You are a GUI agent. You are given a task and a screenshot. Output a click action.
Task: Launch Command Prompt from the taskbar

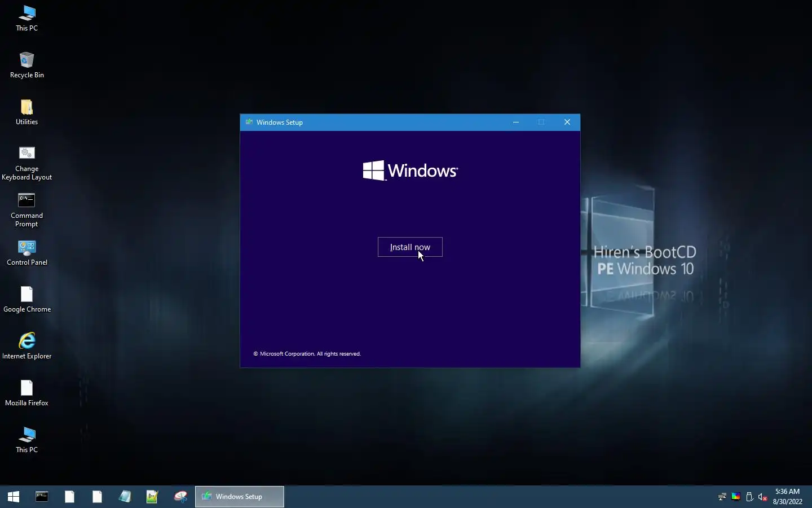pyautogui.click(x=42, y=497)
